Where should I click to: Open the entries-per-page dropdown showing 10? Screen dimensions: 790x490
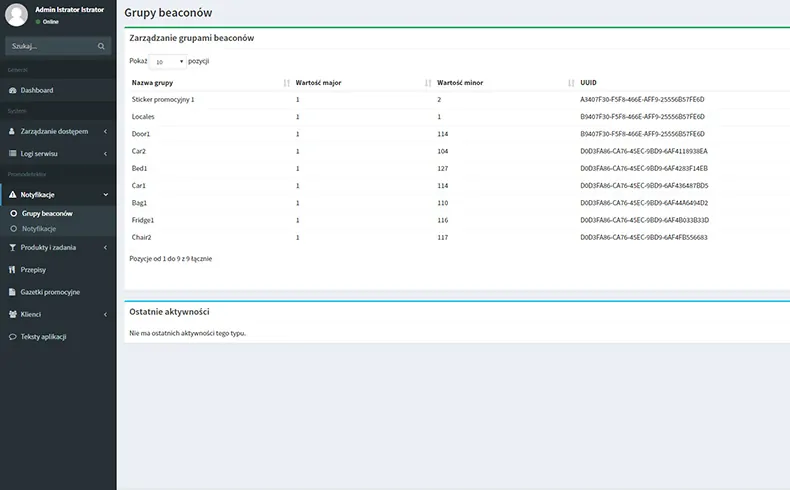point(168,61)
